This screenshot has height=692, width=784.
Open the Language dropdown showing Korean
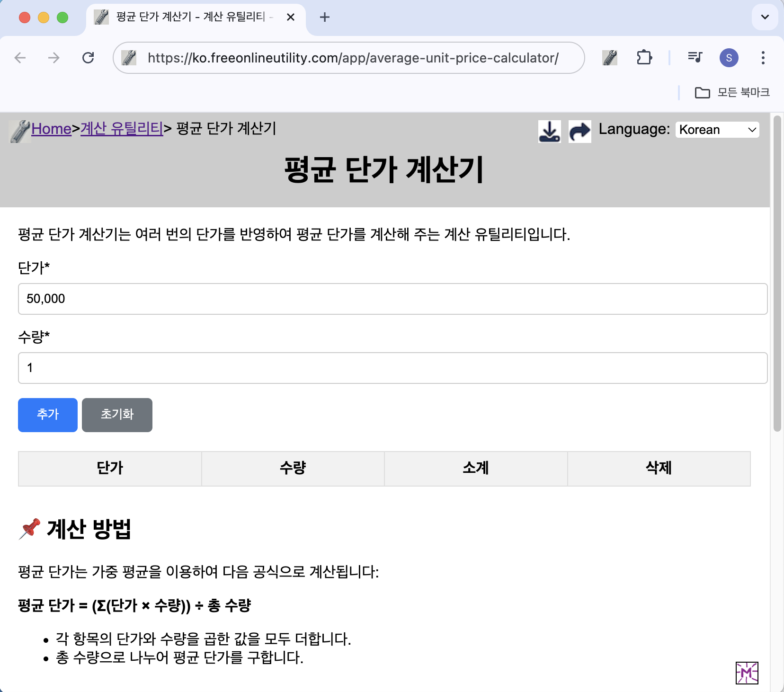coord(717,130)
